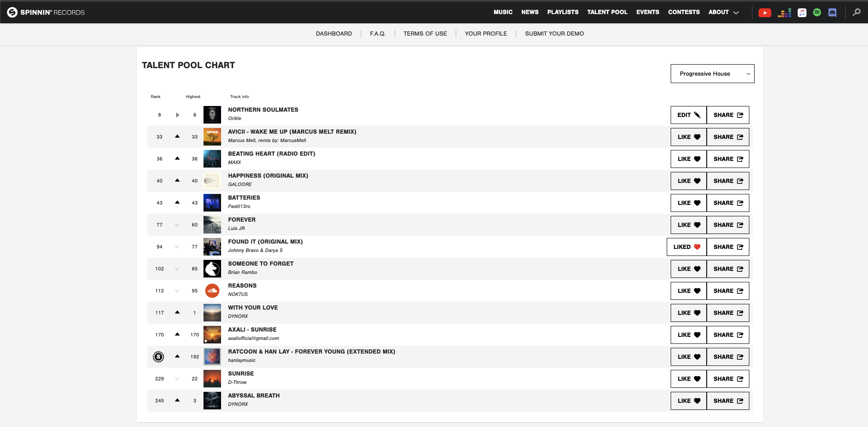Open the Spotify icon in header
This screenshot has width=868, height=427.
(x=817, y=13)
